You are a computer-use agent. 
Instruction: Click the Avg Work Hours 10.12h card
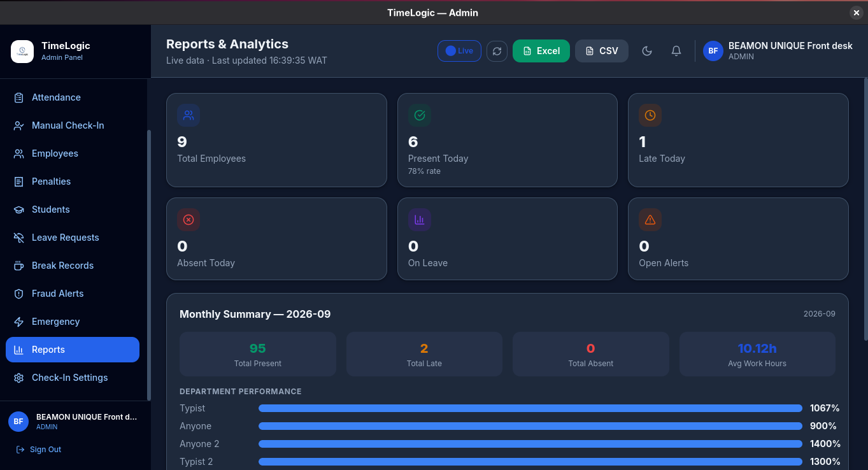pyautogui.click(x=757, y=354)
